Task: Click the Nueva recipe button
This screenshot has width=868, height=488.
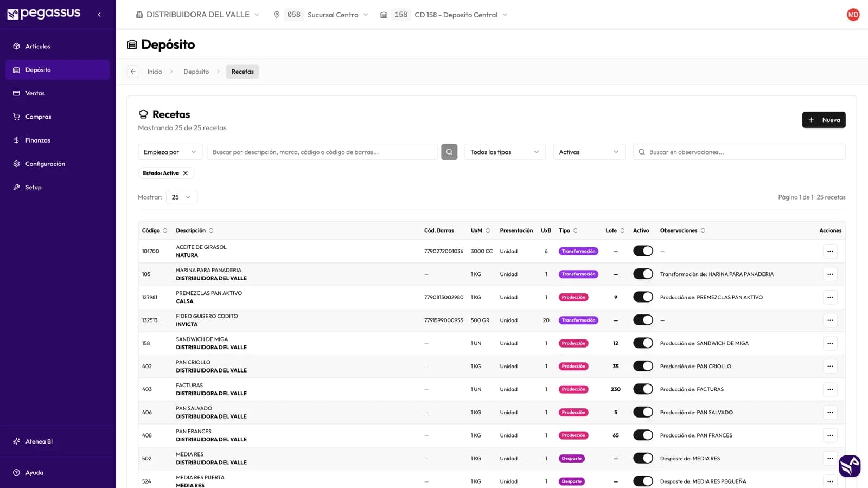Action: (824, 120)
